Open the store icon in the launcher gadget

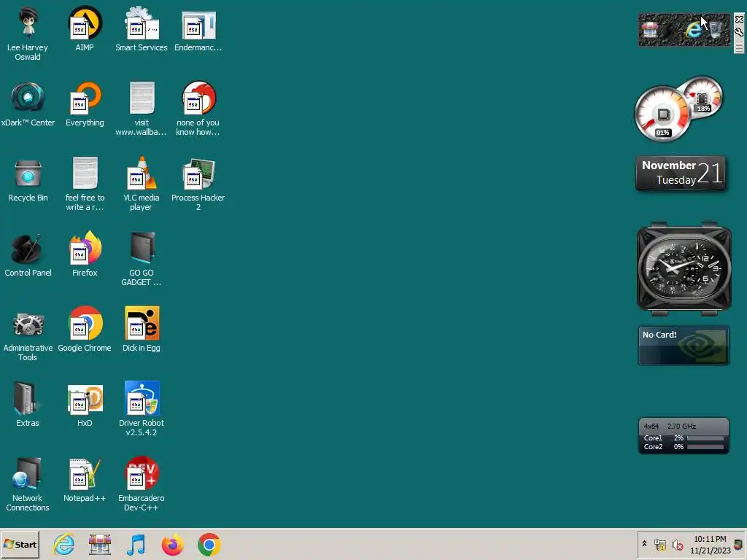point(650,29)
